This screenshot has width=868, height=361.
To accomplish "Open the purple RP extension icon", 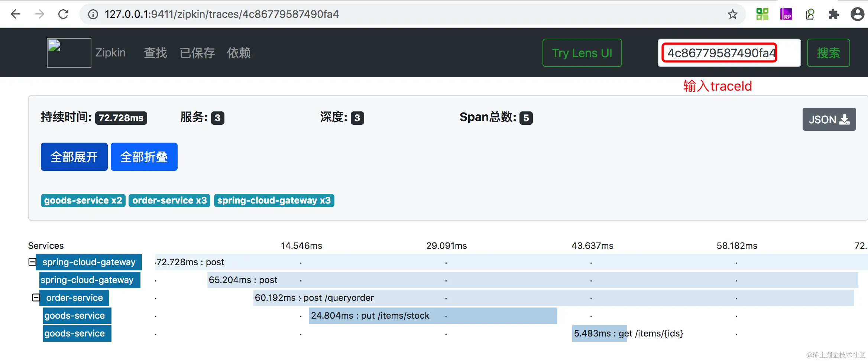I will (786, 14).
